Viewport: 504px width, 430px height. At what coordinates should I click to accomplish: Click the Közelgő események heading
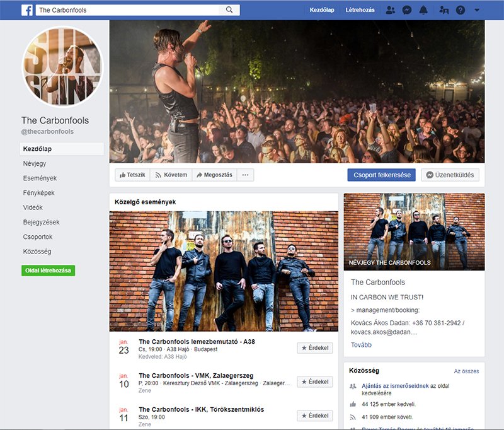[x=146, y=202]
